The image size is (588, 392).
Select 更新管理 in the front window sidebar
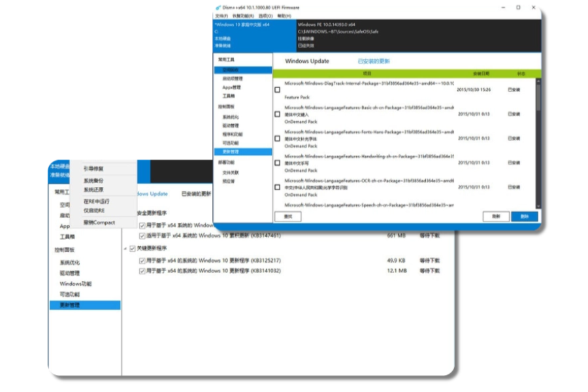click(243, 152)
